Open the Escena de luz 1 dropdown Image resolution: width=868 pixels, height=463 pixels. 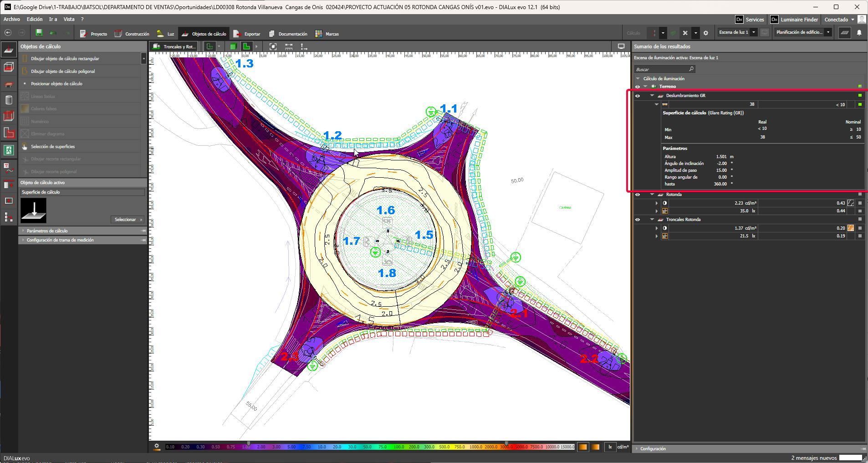754,32
